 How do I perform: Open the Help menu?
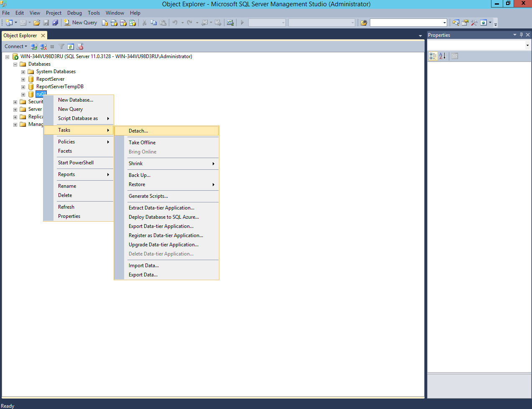[x=135, y=13]
